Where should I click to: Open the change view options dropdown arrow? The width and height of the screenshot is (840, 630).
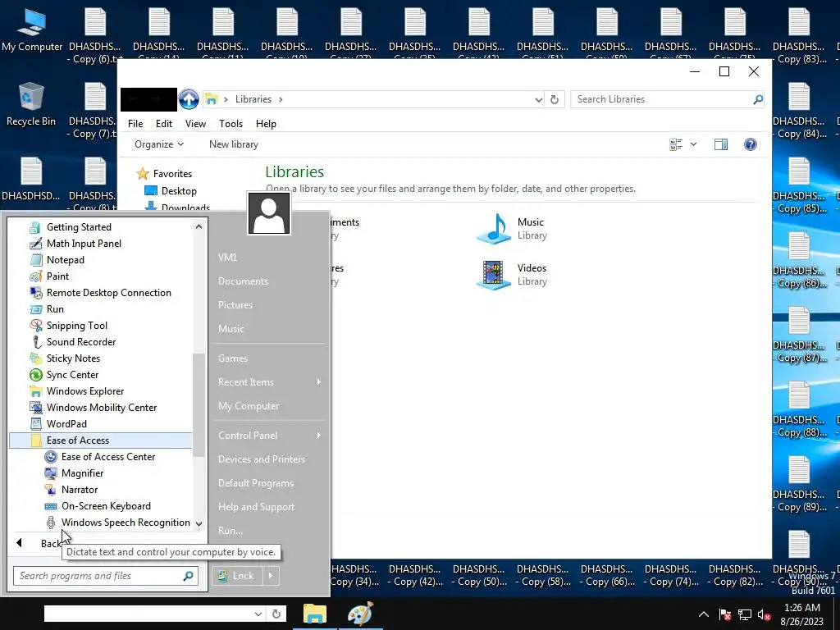pos(693,144)
